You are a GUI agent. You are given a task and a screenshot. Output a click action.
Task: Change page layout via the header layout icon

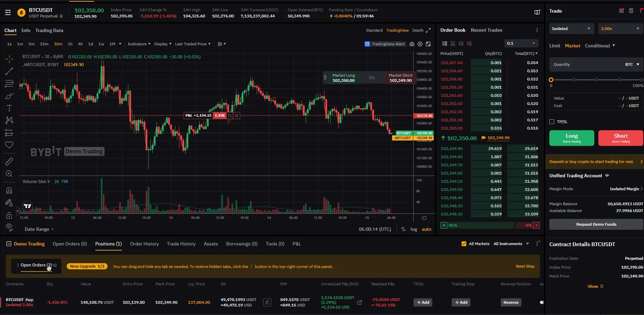[537, 12]
